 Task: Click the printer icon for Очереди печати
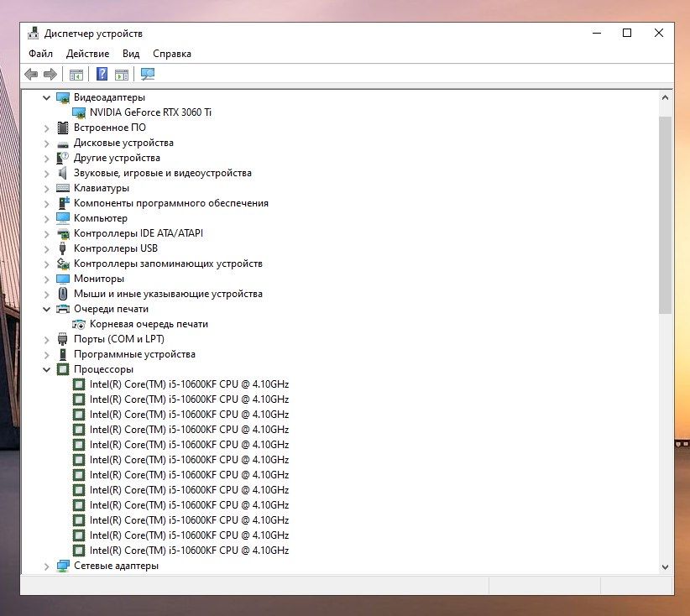pyautogui.click(x=63, y=309)
